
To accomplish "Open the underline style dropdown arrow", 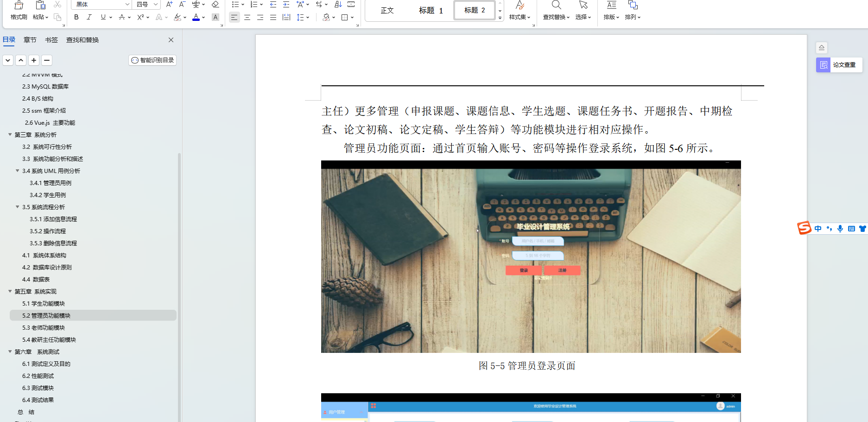I will click(x=111, y=17).
